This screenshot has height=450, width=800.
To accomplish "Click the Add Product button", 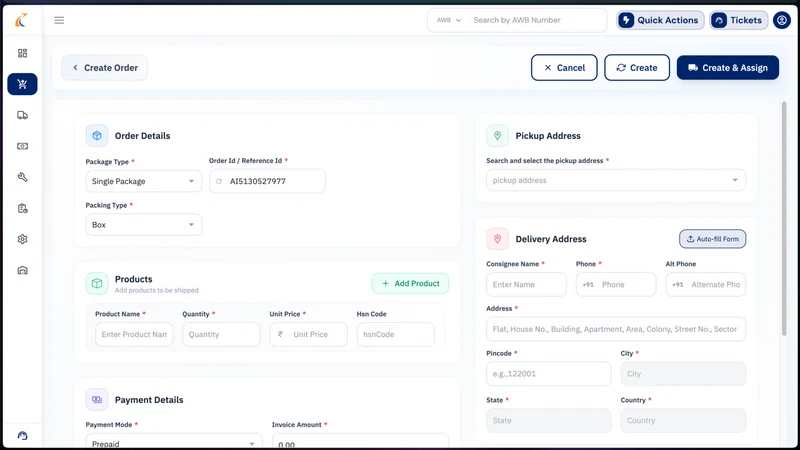I will pos(410,283).
